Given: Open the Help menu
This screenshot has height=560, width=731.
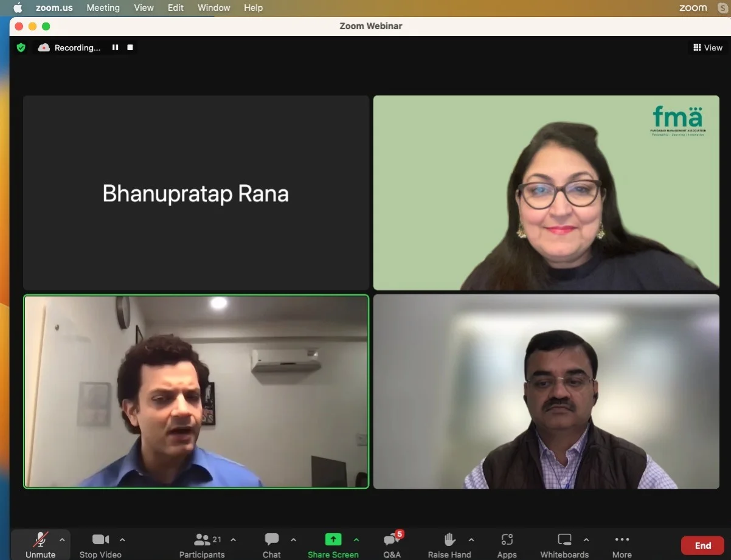Looking at the screenshot, I should tap(254, 8).
